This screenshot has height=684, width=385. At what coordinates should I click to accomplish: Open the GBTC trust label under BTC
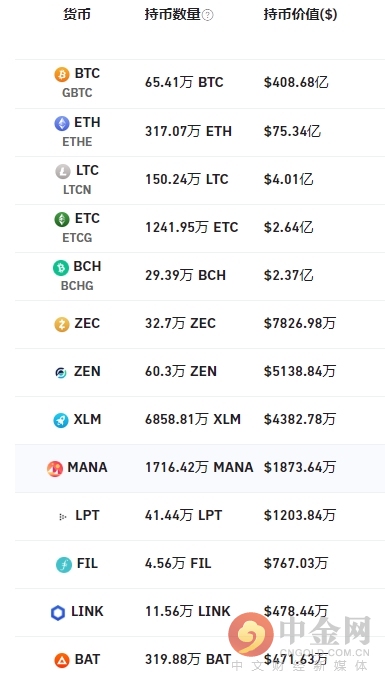[x=77, y=93]
